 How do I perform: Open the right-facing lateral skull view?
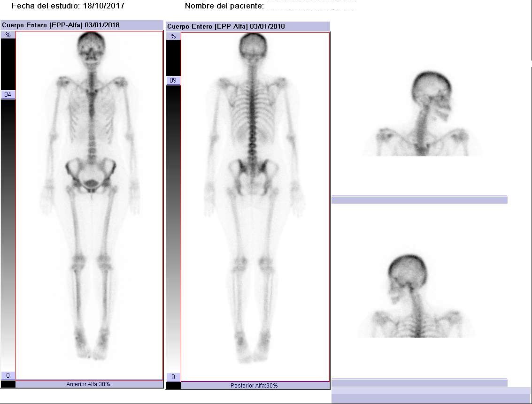[423, 114]
